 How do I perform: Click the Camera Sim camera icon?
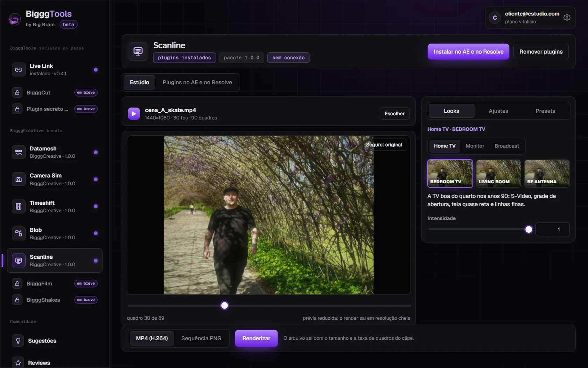[x=19, y=179]
